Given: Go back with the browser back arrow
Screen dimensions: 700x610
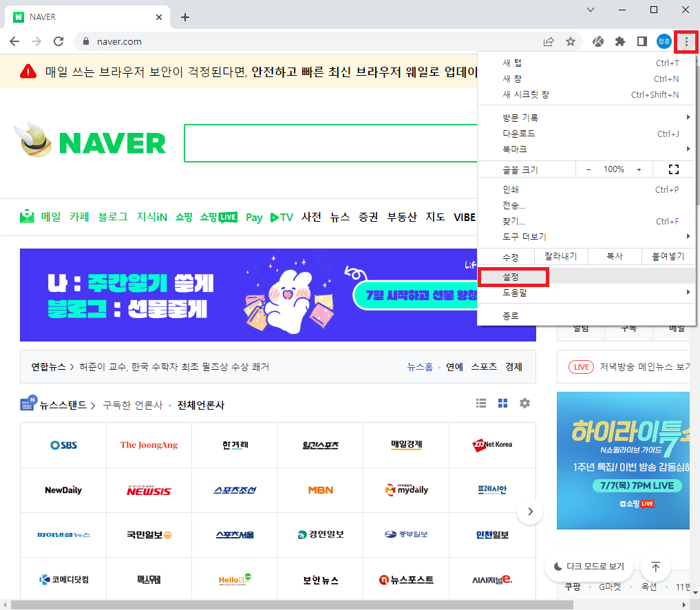Looking at the screenshot, I should [14, 41].
